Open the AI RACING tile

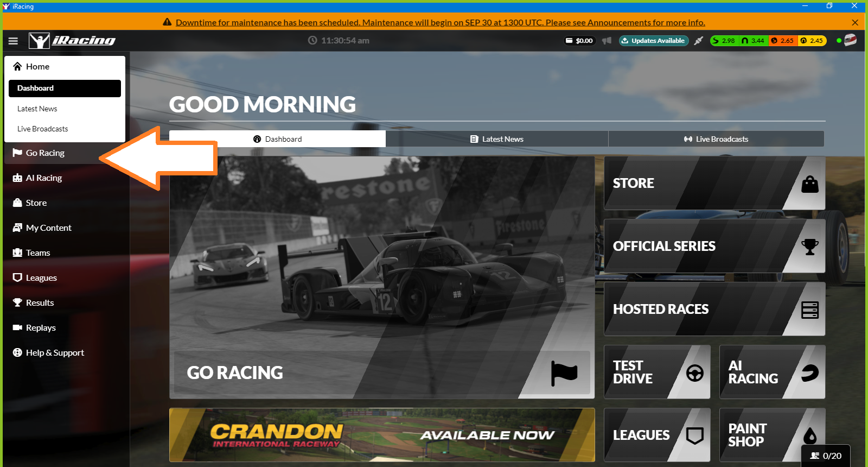[x=773, y=372]
